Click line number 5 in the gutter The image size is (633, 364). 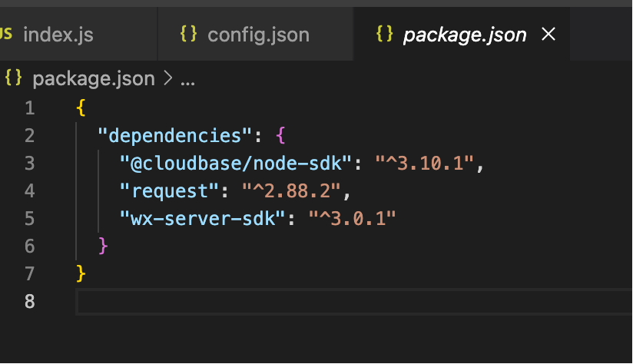point(29,218)
